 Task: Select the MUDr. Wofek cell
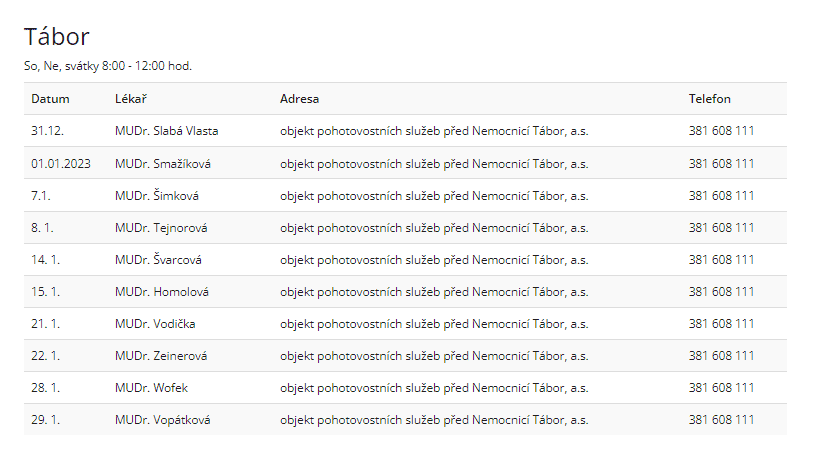151,388
